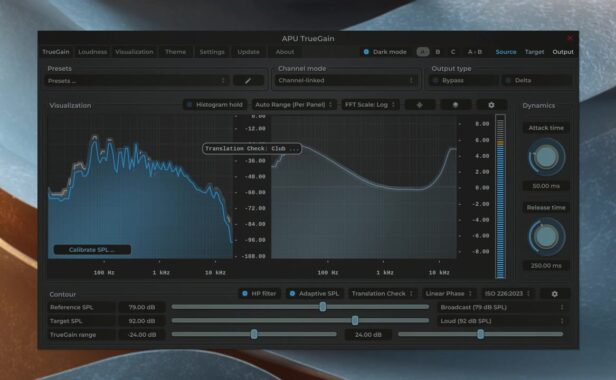The image size is (616, 380).
Task: Switch to the Theme tab
Action: click(x=175, y=52)
